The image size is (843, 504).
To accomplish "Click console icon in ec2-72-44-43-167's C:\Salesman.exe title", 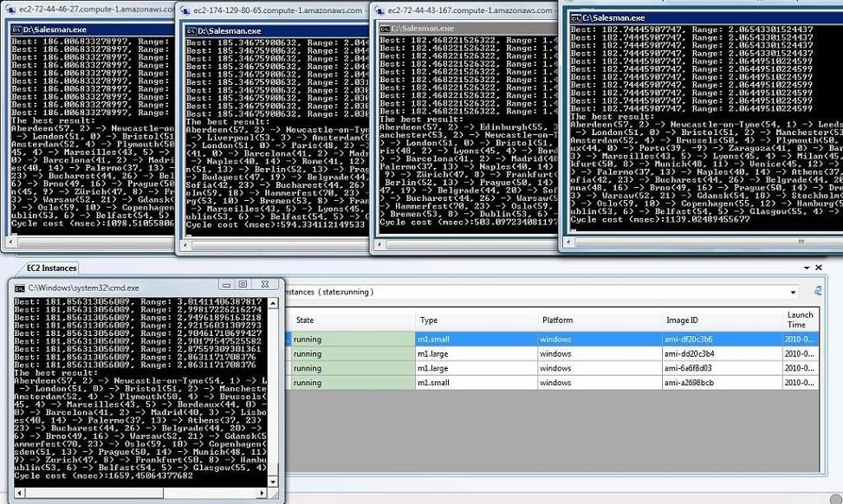I will (385, 29).
